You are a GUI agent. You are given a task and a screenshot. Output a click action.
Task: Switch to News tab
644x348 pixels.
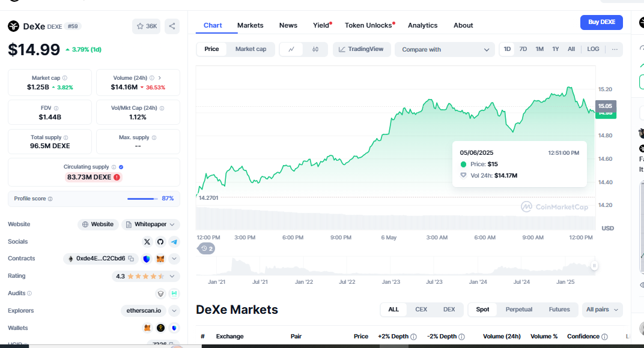tap(288, 25)
